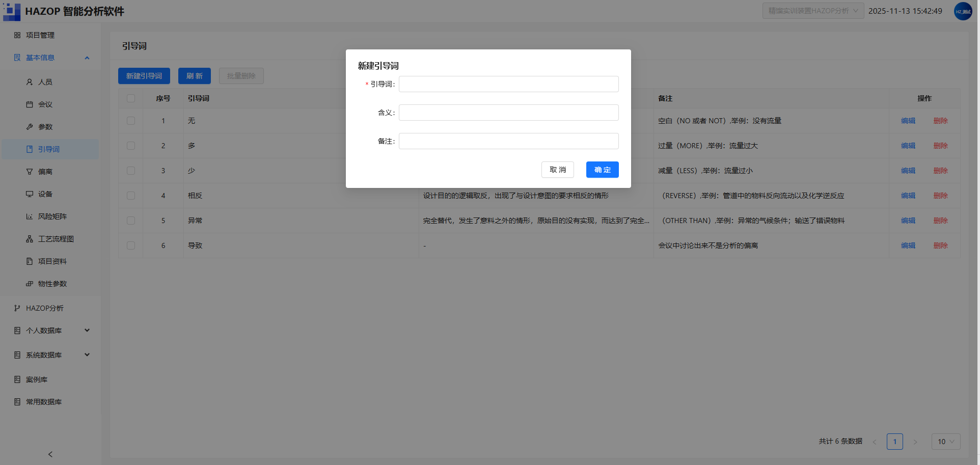Expand the 个人数据库 submenu
Screen dimensions: 980x465
pos(87,331)
